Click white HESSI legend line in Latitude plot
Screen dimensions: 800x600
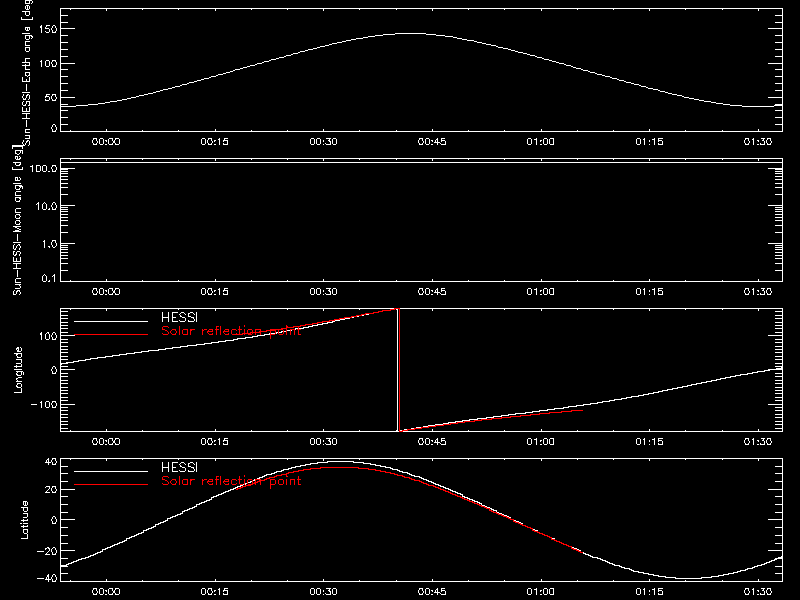[111, 471]
